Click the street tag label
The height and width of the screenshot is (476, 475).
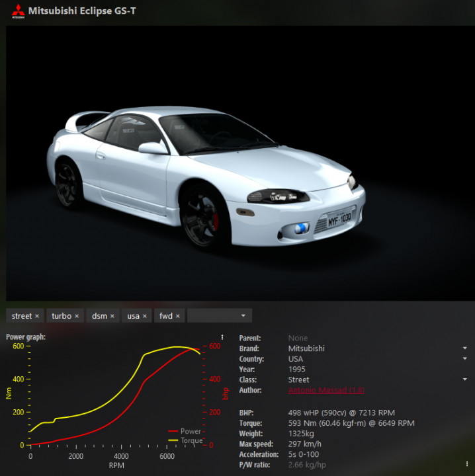pos(22,316)
